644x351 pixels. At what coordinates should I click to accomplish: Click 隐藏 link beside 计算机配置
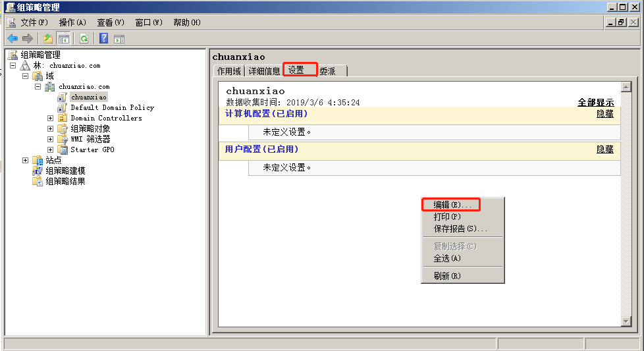tap(605, 114)
